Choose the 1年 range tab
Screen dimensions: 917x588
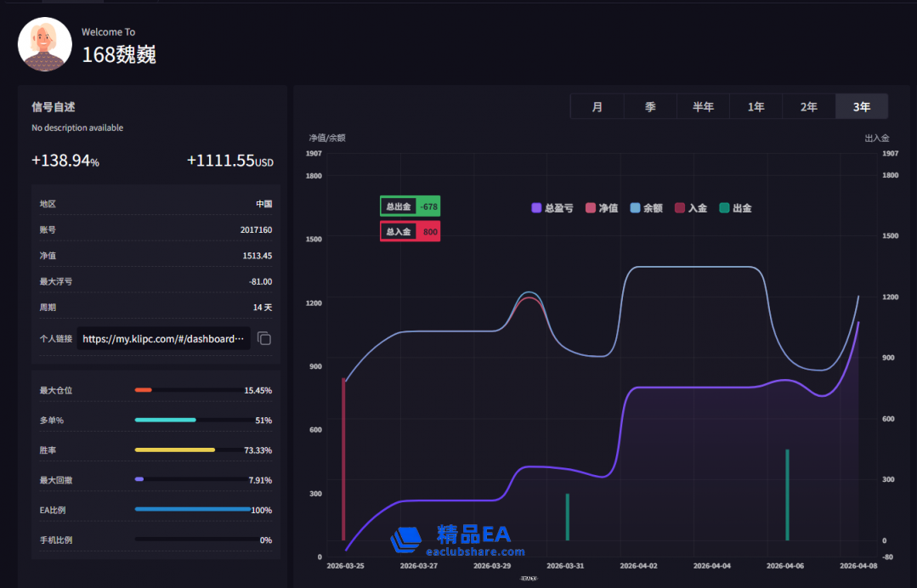[x=756, y=106]
